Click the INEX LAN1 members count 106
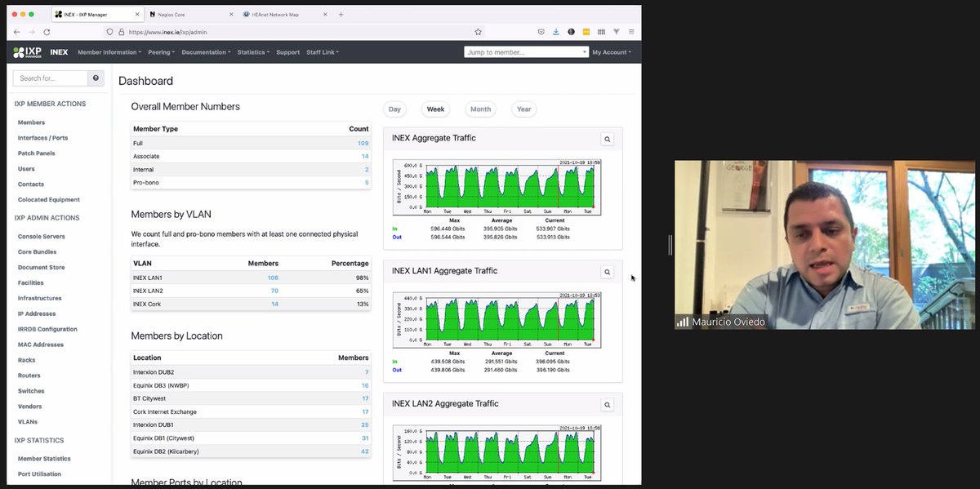Screen dimensions: 980x489 (273, 278)
